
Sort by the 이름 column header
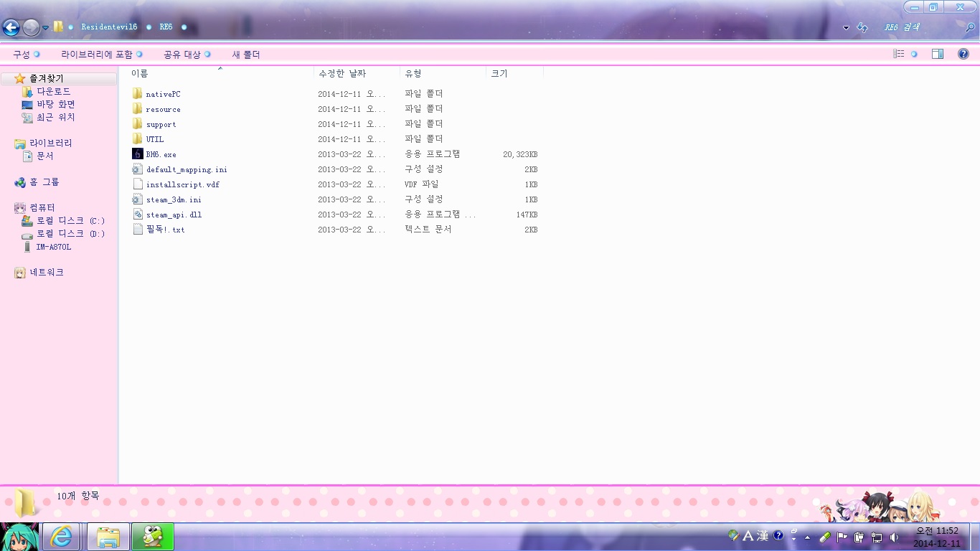pos(220,73)
